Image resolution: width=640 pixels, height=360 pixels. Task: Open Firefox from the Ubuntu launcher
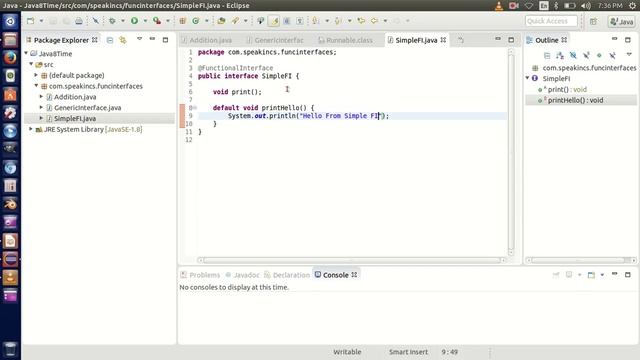[10, 58]
